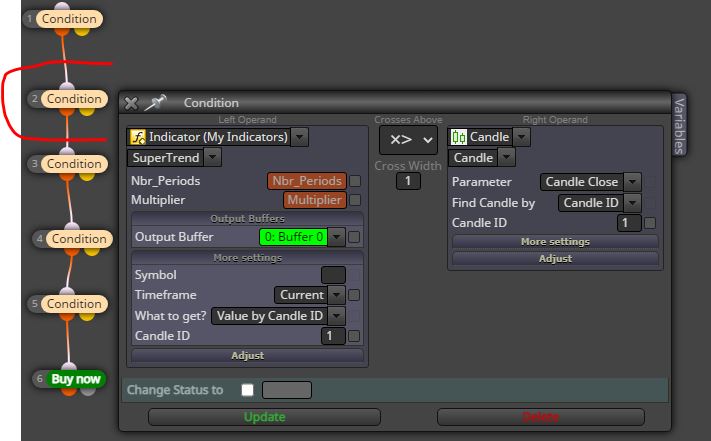Open Indicator (My Indicators) operand type dropdown
Screen dimensions: 711x441
point(300,137)
